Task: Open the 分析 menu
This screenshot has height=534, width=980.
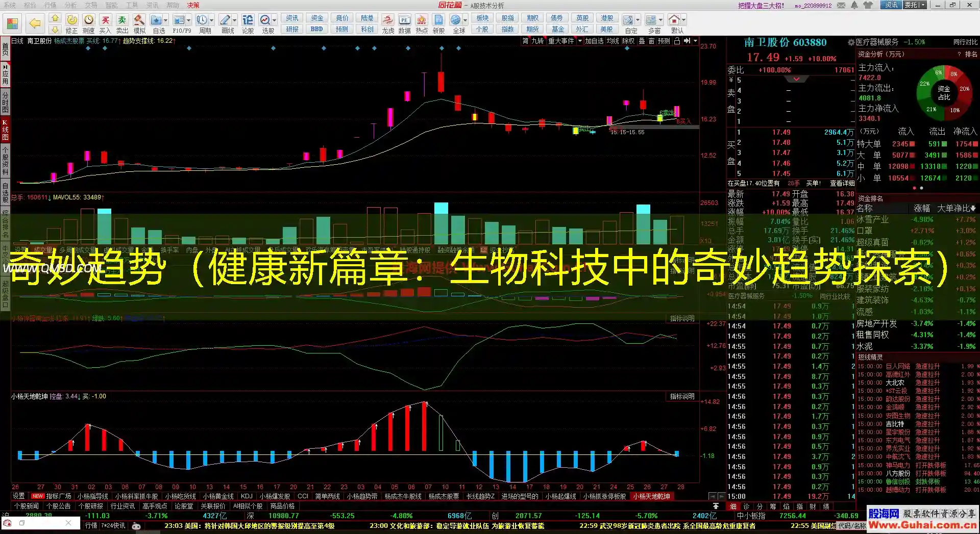Action: [70, 5]
